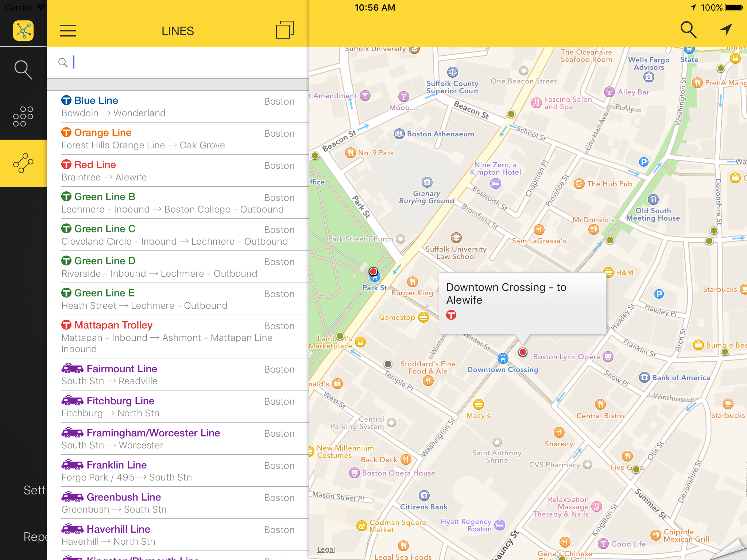Select Blue Line Bowdoin to Wonderland
This screenshot has width=747, height=560.
point(178,106)
